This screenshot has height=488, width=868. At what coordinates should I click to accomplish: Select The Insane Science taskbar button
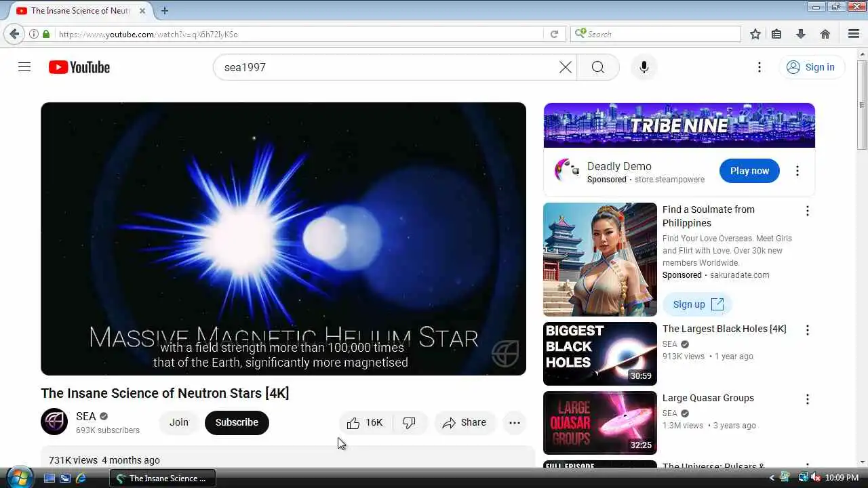[163, 478]
